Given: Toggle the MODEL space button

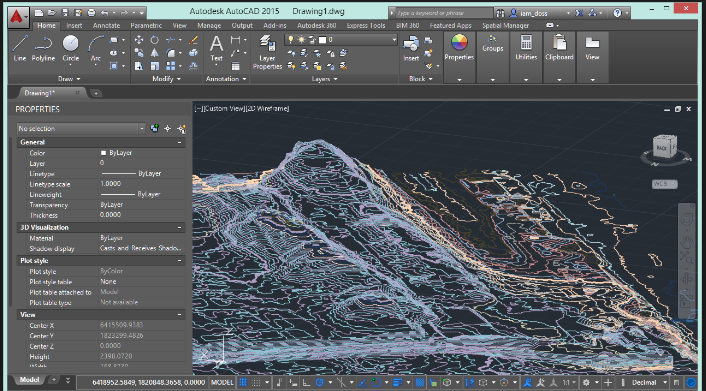Looking at the screenshot, I should point(222,382).
